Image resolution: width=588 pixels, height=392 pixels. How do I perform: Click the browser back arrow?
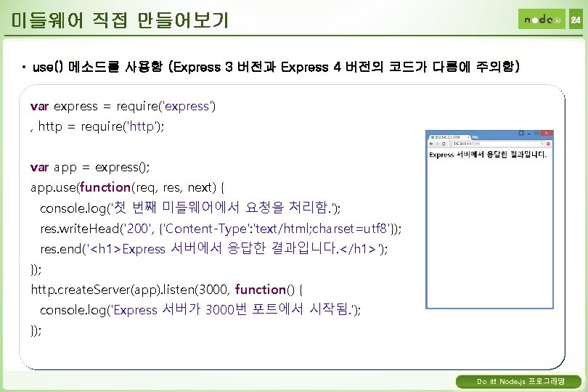click(x=431, y=144)
